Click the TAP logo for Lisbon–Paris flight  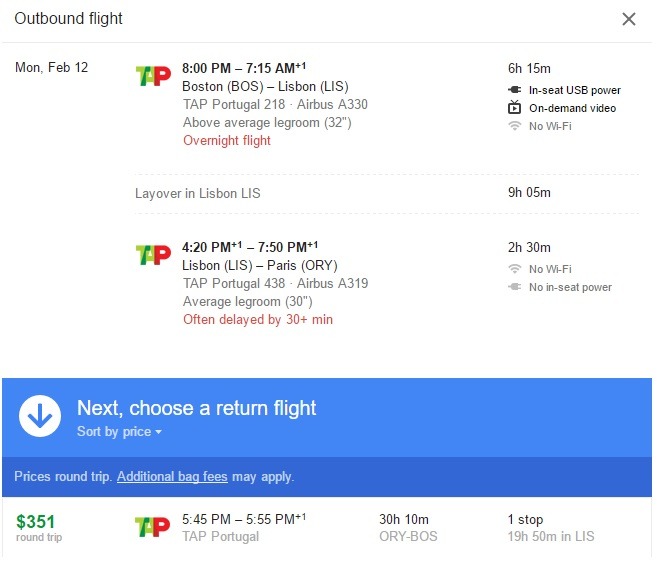(153, 255)
